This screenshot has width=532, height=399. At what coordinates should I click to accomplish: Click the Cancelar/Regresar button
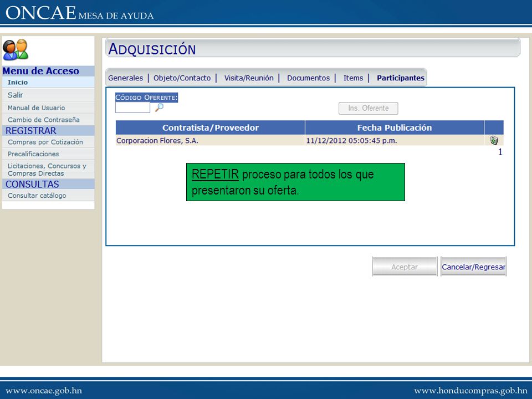coord(473,267)
